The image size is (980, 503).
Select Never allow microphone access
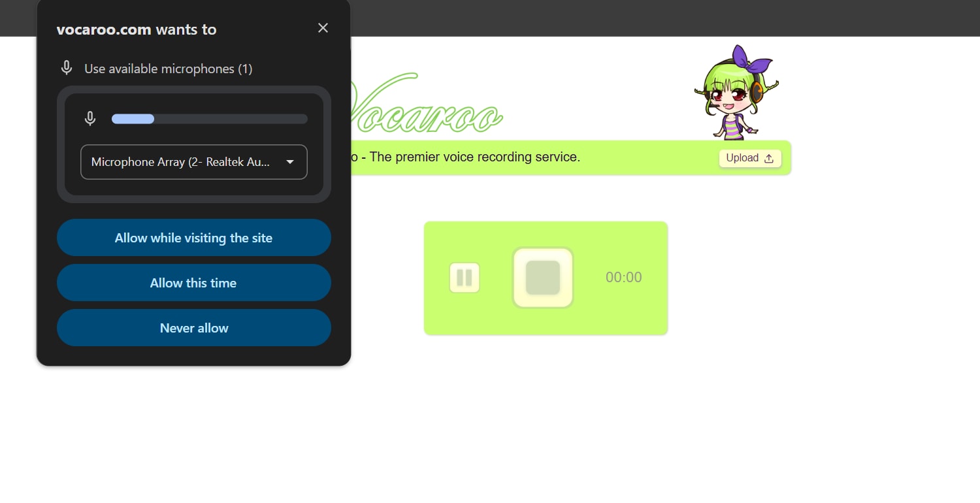(x=194, y=328)
